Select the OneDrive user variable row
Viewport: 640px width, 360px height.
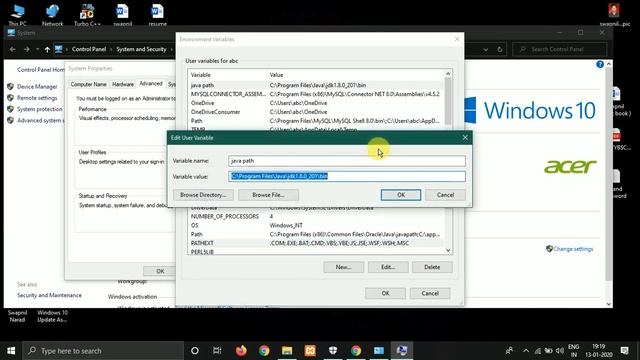(316, 103)
